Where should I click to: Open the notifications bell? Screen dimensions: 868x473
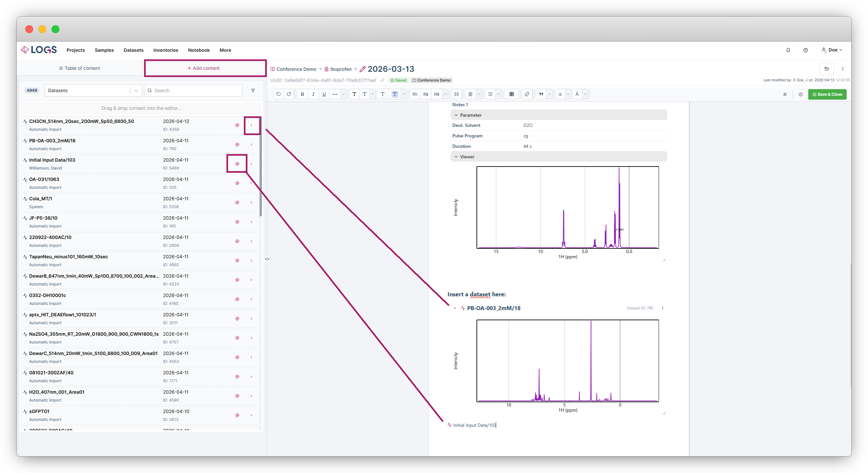pyautogui.click(x=788, y=50)
